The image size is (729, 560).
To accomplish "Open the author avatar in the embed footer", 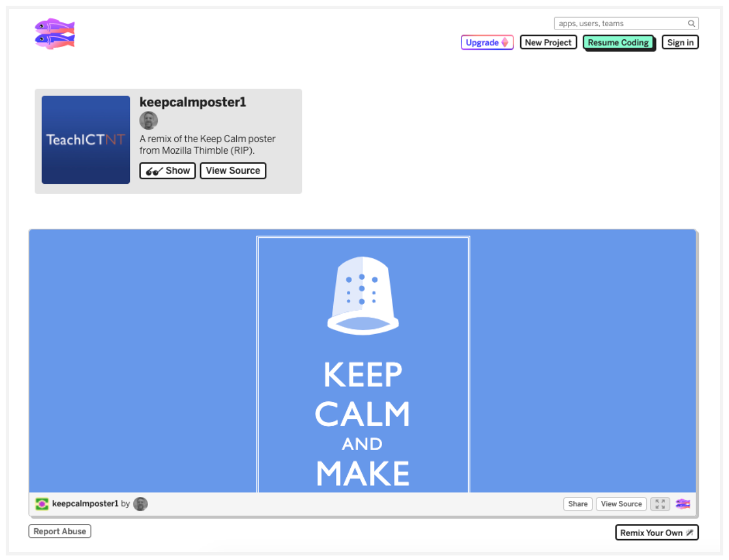I will pyautogui.click(x=140, y=504).
